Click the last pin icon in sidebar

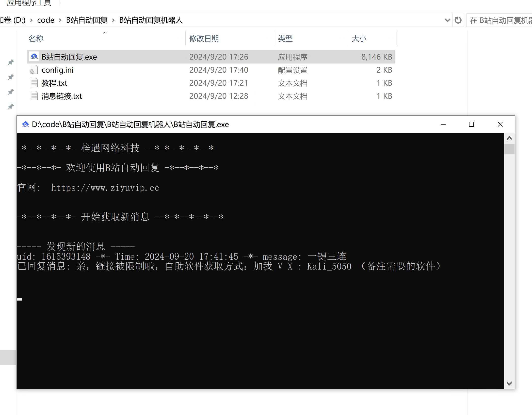[x=11, y=107]
